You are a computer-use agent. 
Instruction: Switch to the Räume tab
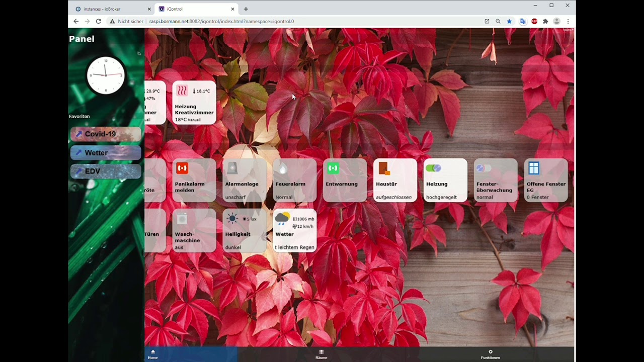(x=321, y=354)
